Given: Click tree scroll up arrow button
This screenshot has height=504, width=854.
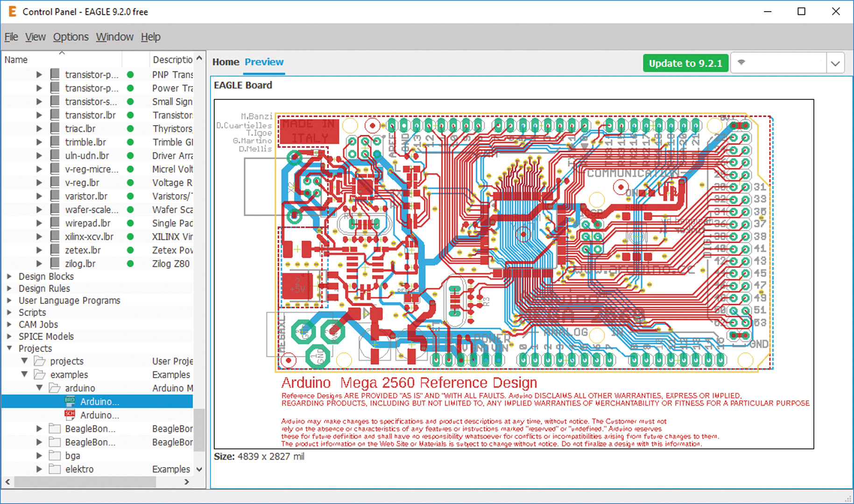Looking at the screenshot, I should tap(199, 58).
